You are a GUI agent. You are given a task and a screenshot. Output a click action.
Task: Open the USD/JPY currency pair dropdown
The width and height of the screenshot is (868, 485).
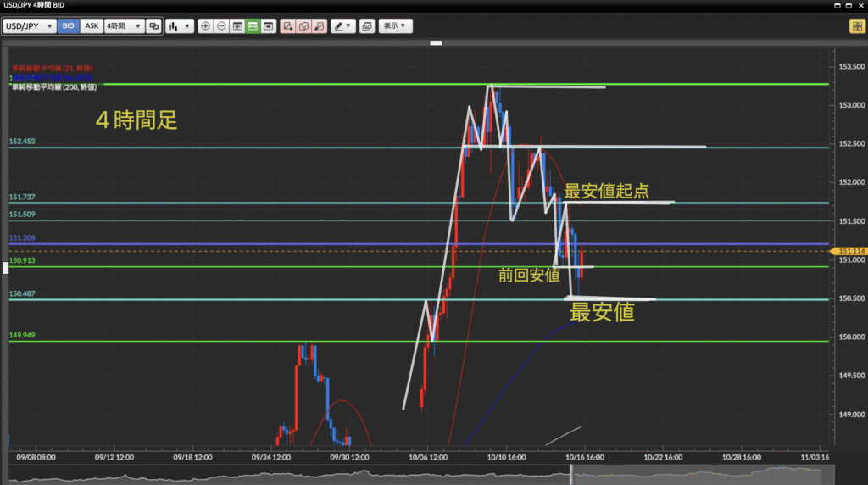point(30,26)
